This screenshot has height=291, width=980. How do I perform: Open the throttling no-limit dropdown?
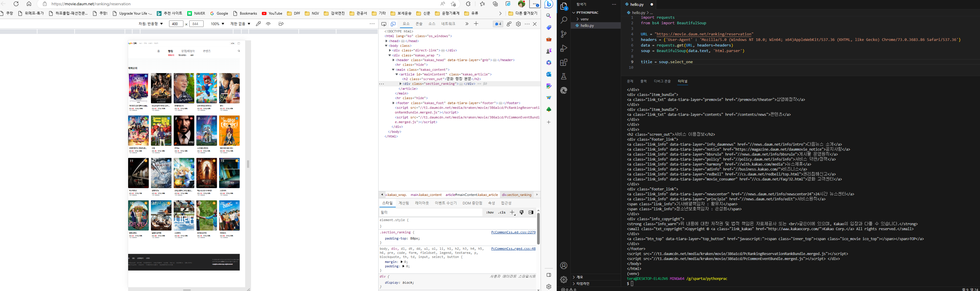pos(240,24)
